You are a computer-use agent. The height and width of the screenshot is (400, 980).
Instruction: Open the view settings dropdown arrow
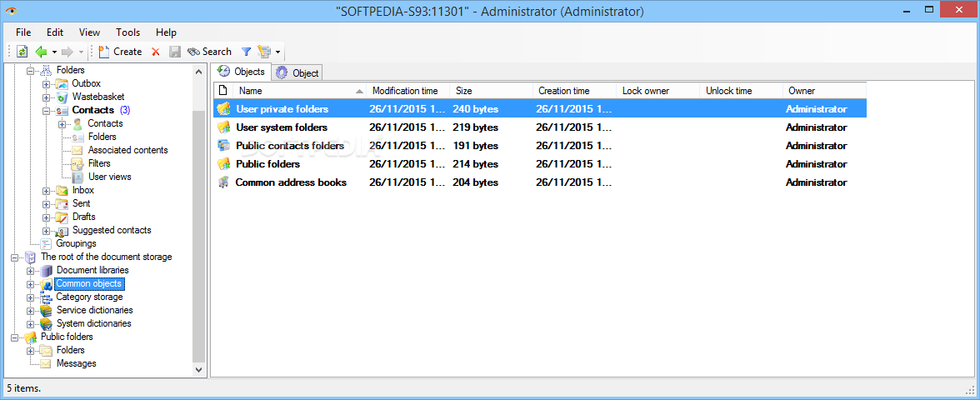click(x=277, y=52)
